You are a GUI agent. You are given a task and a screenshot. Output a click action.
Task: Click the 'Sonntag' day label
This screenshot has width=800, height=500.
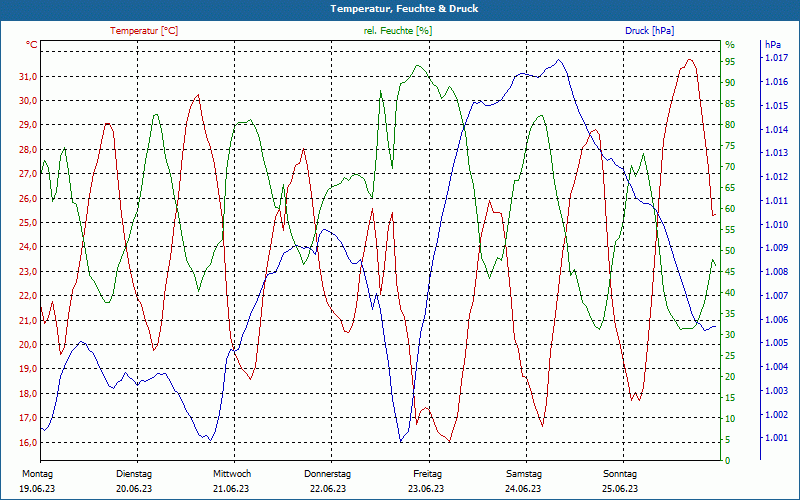tap(620, 474)
